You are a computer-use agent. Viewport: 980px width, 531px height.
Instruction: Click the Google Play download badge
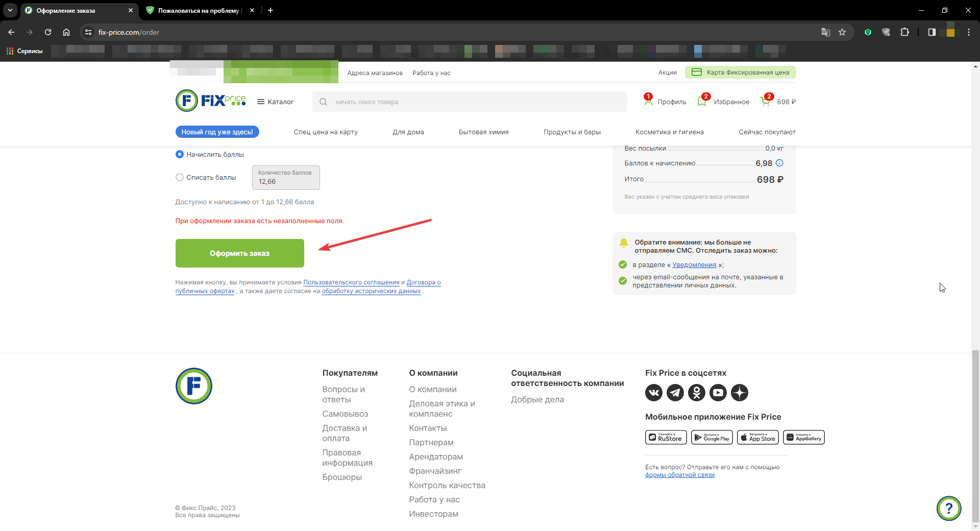point(712,437)
